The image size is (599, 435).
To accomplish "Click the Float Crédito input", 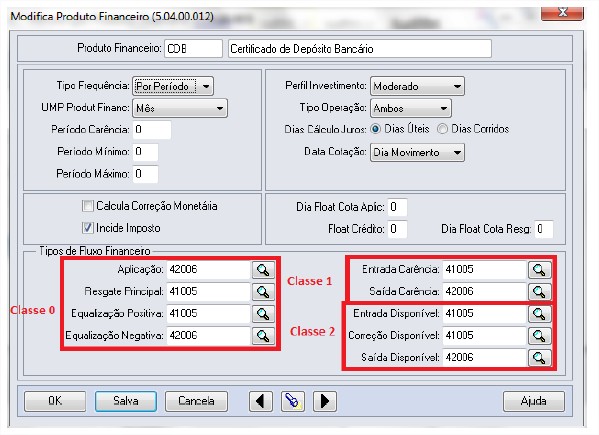I will click(397, 229).
